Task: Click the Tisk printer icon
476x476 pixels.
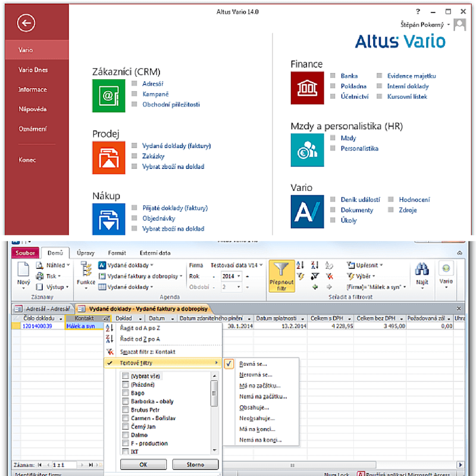Action: tap(40, 276)
